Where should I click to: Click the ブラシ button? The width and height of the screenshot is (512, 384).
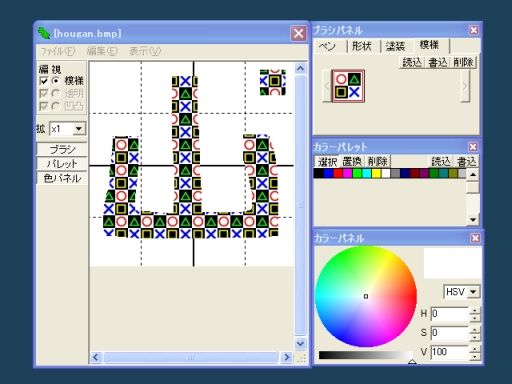click(x=62, y=150)
